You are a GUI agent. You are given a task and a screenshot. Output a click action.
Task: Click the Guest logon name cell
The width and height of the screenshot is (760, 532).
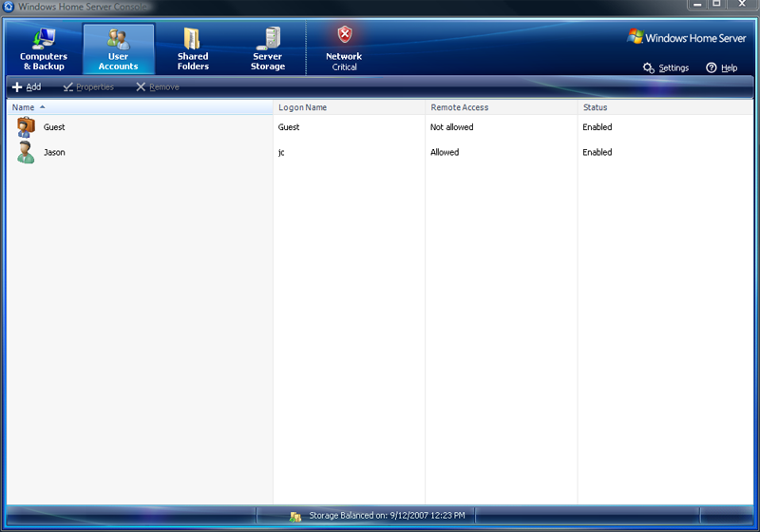pos(289,127)
